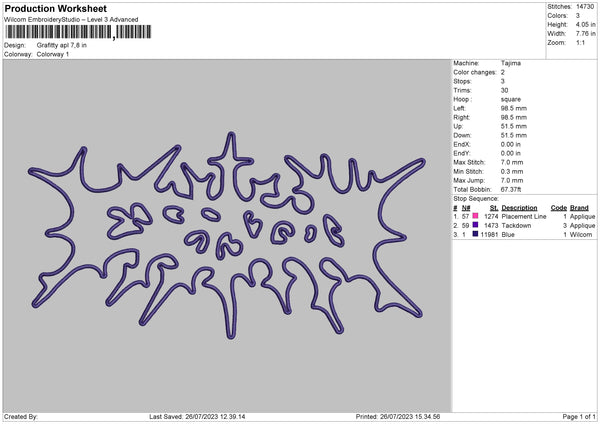
Task: Click the purple Tackdown color swatch
Action: 475,225
